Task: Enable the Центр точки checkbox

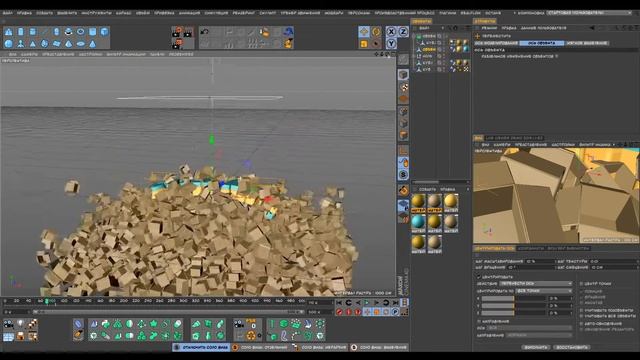Action: 582,284
